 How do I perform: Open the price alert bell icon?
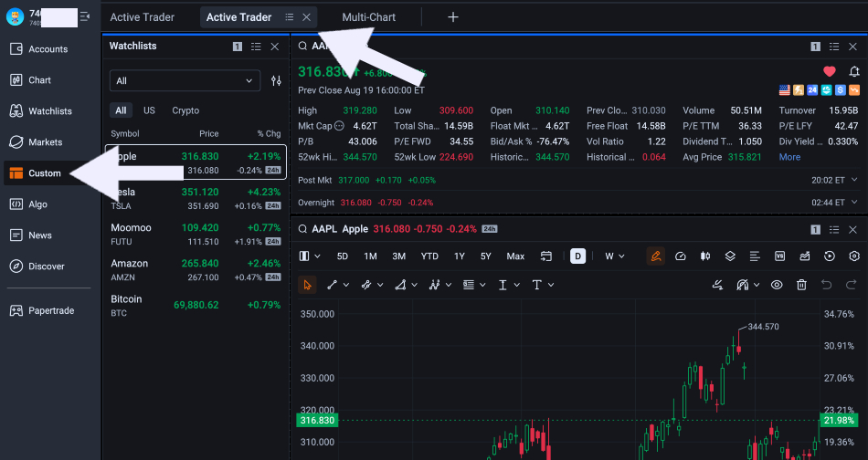coord(854,71)
